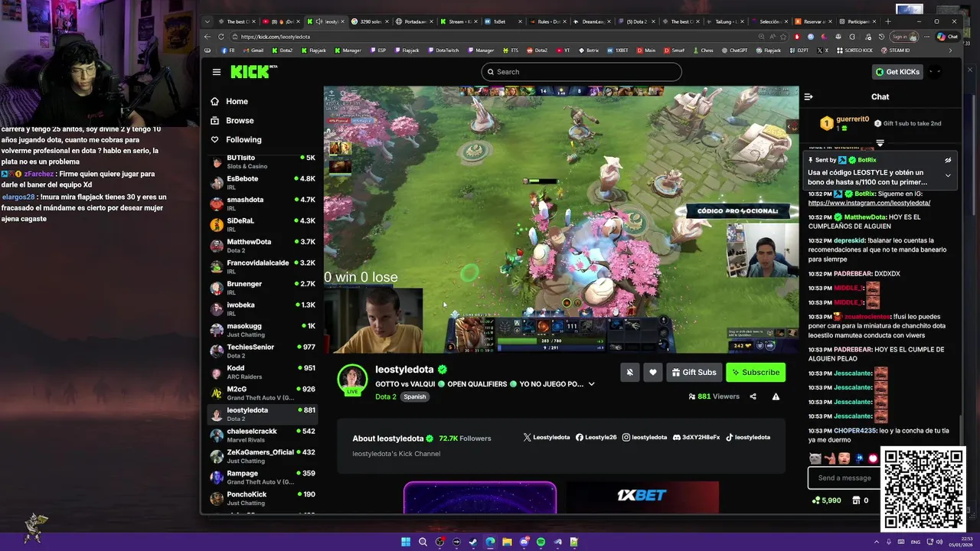Screen dimensions: 980x551
Task: Select Rampage channel in sidebar
Action: 262,477
